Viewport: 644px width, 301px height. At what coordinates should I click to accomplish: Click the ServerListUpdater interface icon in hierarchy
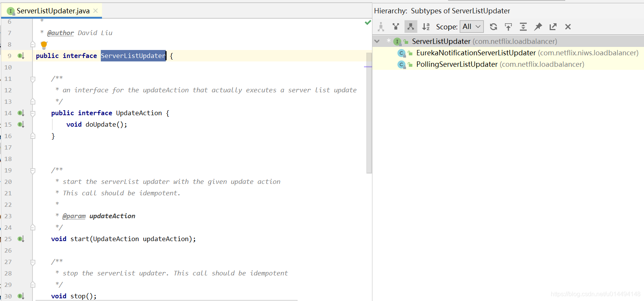click(x=397, y=42)
